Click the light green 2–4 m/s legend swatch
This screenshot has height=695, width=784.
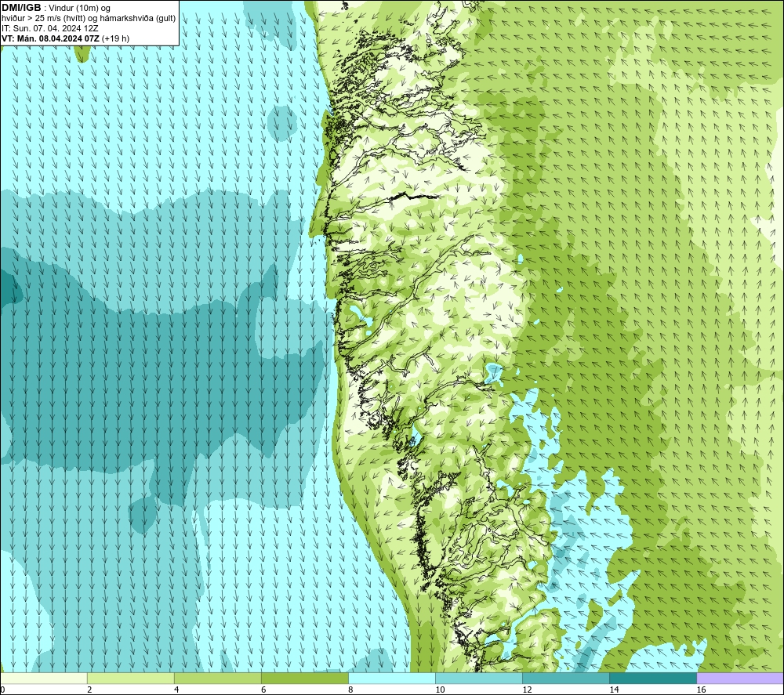pos(131,678)
